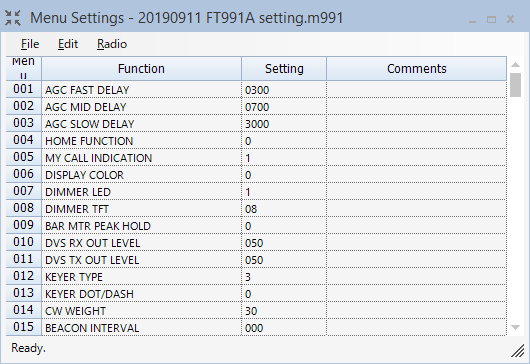Click the Comments column header
The width and height of the screenshot is (530, 364).
point(416,69)
